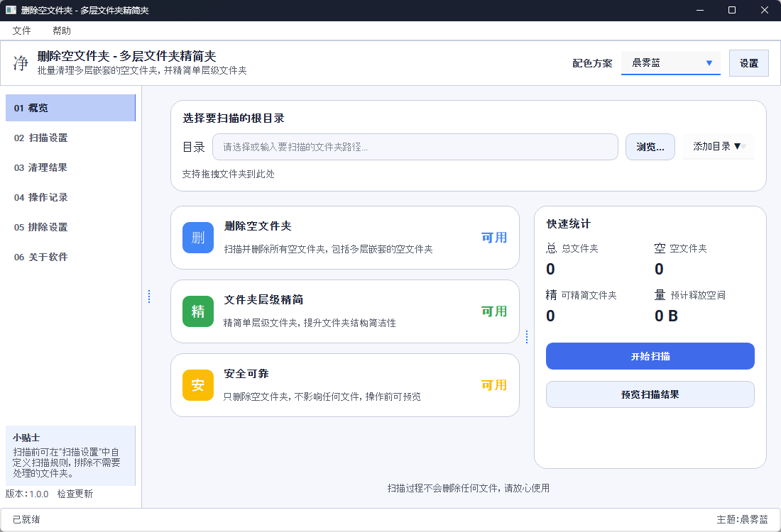This screenshot has height=532, width=781.
Task: Click the 小贴士 tip heading
Action: pos(26,438)
